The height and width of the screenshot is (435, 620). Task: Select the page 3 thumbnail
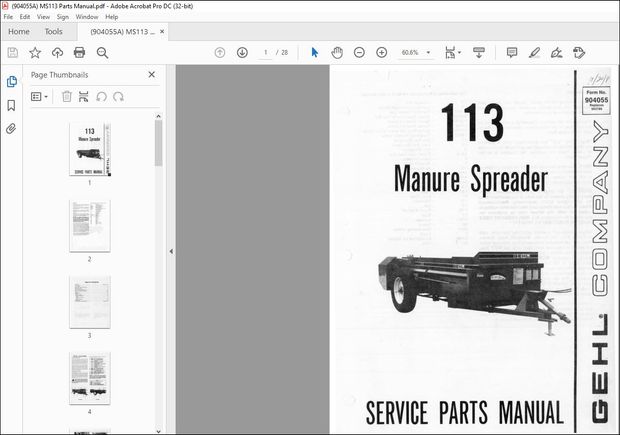pos(89,302)
